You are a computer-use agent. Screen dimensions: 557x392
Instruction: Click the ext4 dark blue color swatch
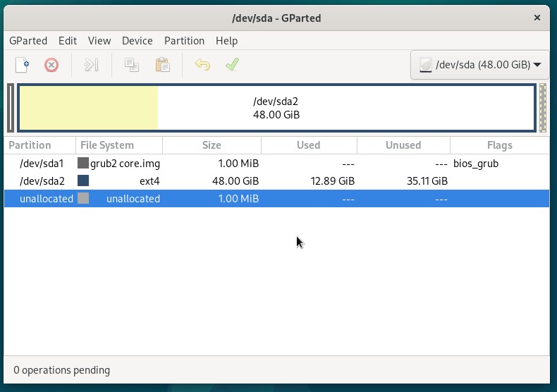tap(83, 180)
